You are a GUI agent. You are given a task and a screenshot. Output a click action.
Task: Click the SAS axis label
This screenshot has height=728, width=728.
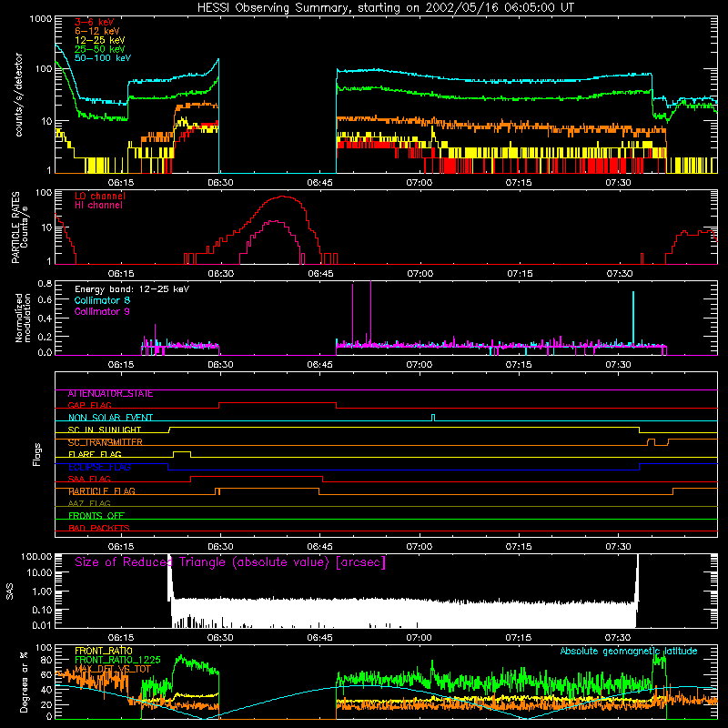point(10,591)
